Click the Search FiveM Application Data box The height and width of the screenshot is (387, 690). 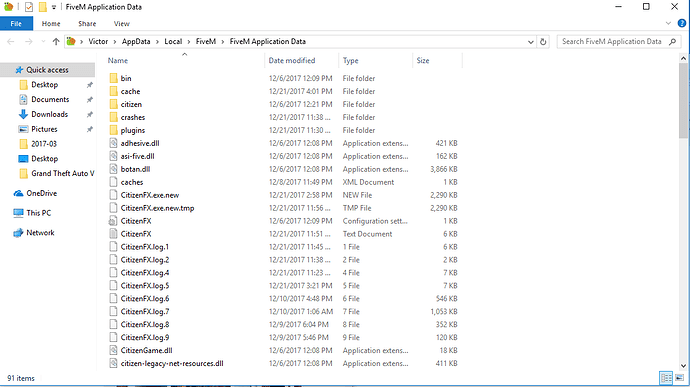619,41
